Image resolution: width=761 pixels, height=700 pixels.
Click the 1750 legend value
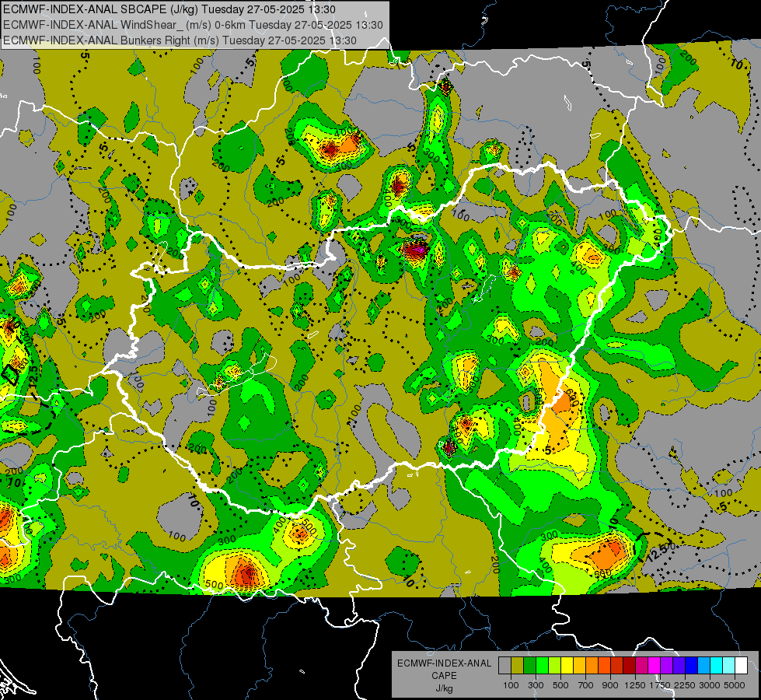[x=660, y=685]
